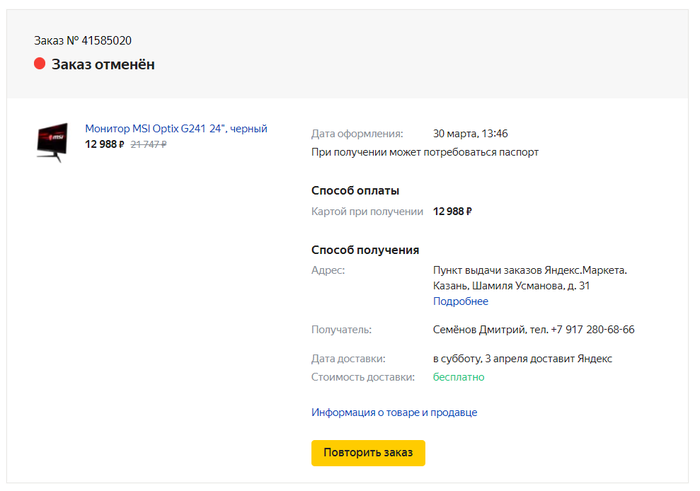This screenshot has width=700, height=491.
Task: Open the Монитор MSI Optix G241 product link
Action: [176, 129]
